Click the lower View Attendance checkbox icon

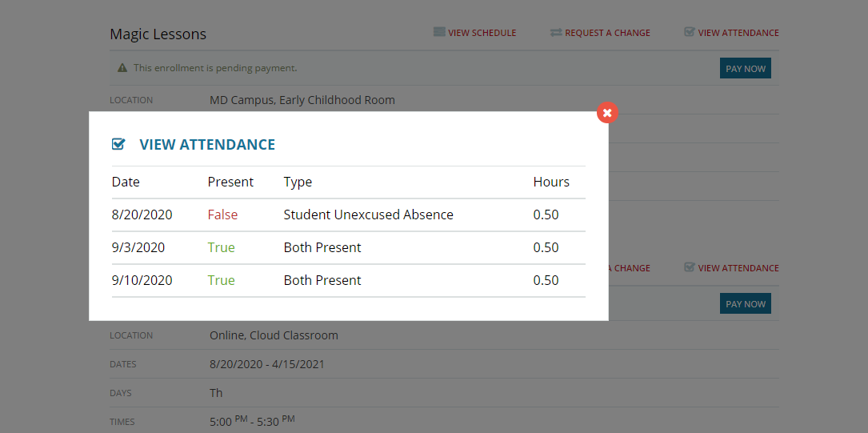tap(689, 267)
